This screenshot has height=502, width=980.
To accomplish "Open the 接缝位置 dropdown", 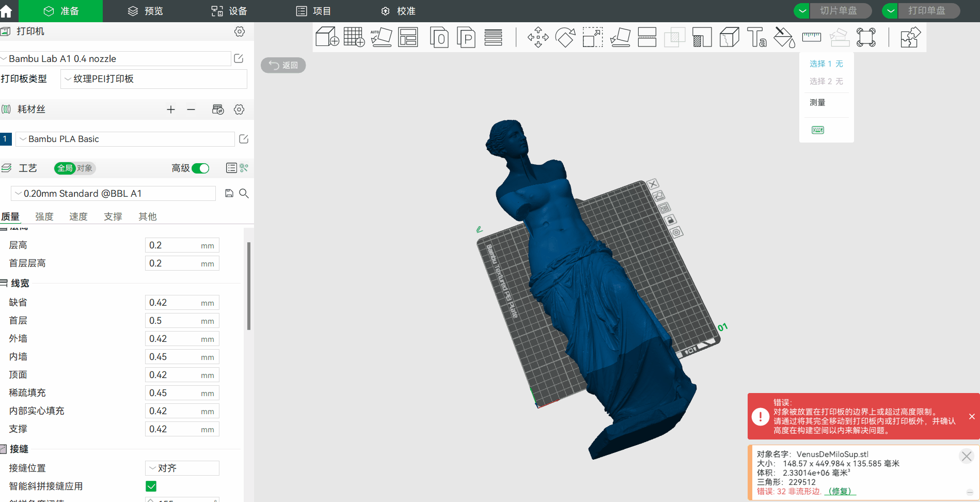I will [182, 468].
